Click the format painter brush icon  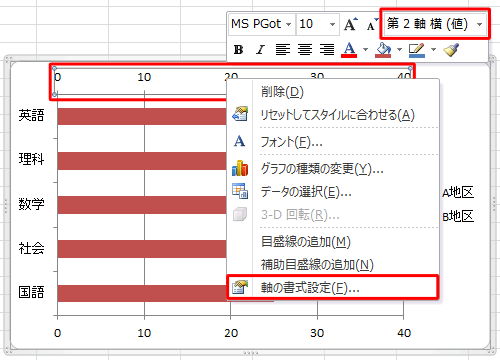coord(451,50)
